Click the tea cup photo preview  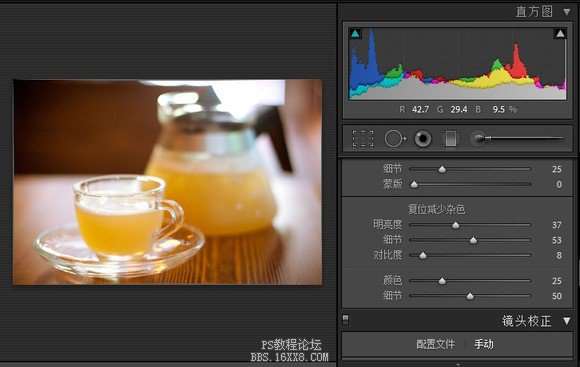pyautogui.click(x=168, y=182)
